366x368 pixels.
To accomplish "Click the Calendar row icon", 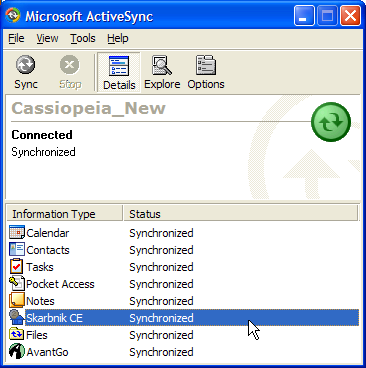I will click(x=17, y=232).
